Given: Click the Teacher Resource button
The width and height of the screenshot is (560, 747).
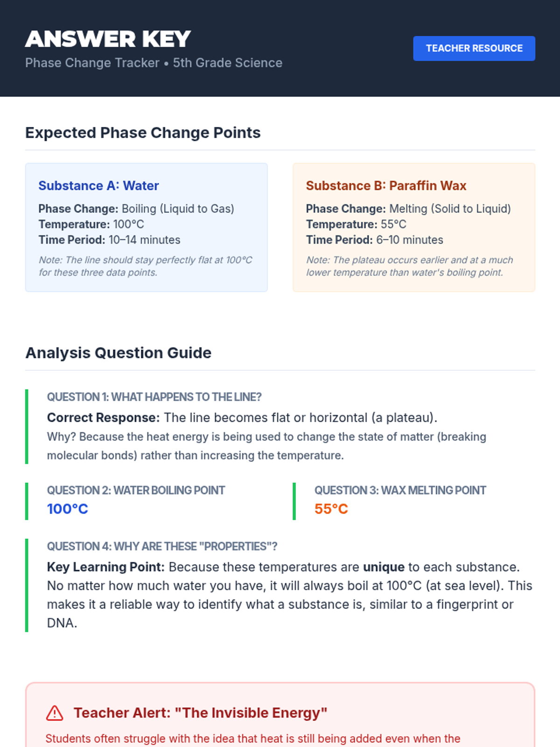Looking at the screenshot, I should pos(474,49).
